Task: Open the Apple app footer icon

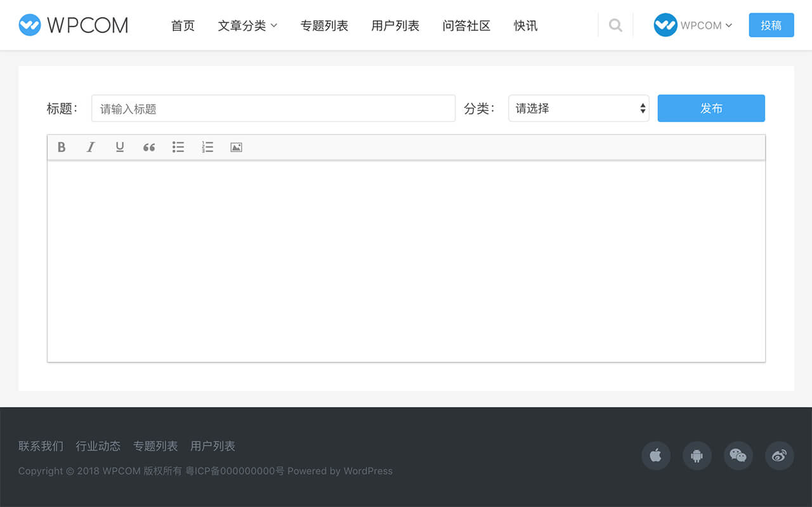Action: point(656,456)
